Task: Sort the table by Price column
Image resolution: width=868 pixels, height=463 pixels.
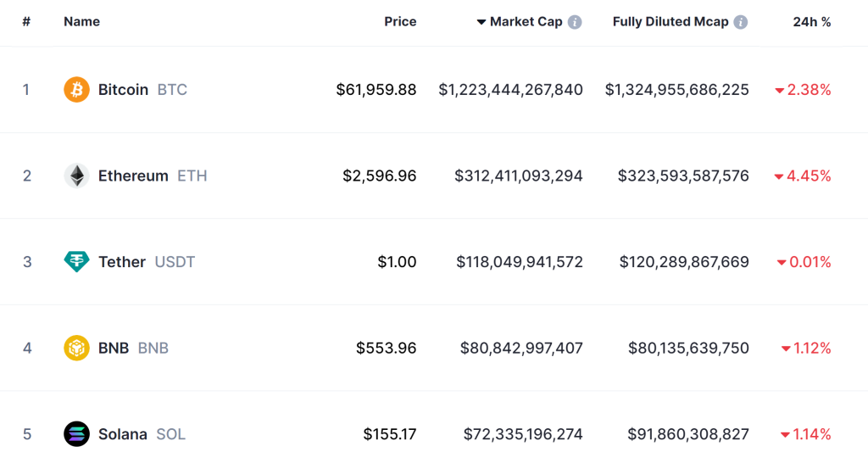Action: point(400,22)
